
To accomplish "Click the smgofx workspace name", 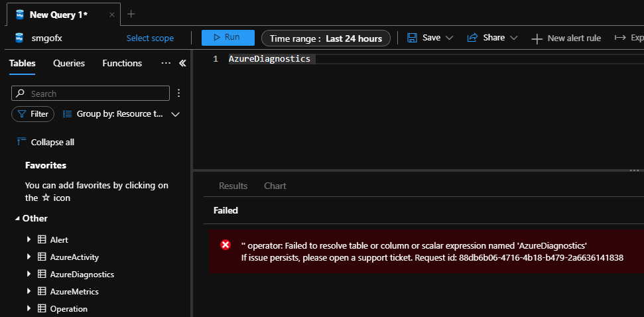I will coord(46,38).
